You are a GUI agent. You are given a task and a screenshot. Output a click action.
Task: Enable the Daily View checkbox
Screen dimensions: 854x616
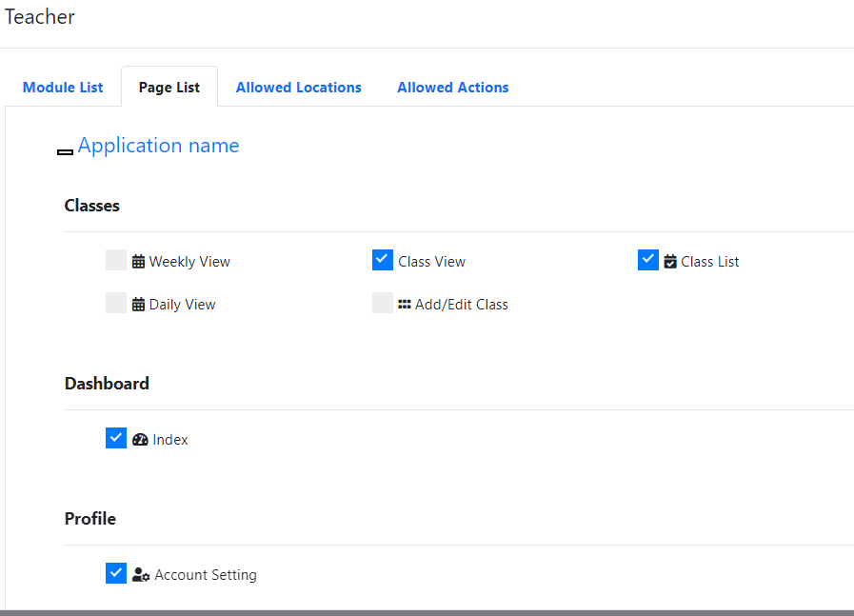tap(116, 304)
